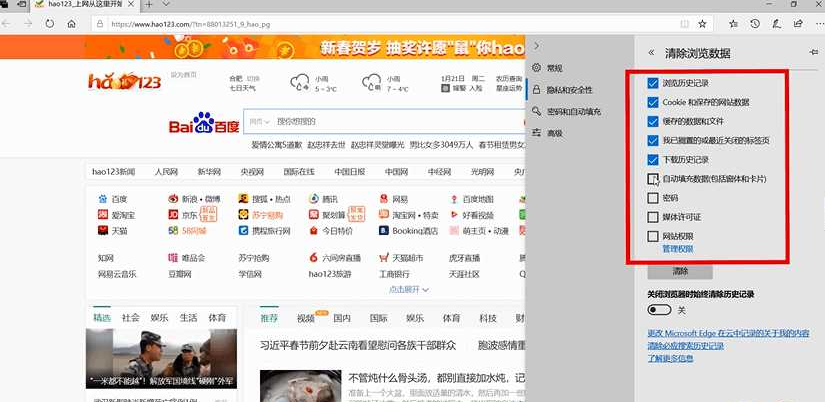
Task: Click the Baidu logo
Action: click(204, 123)
